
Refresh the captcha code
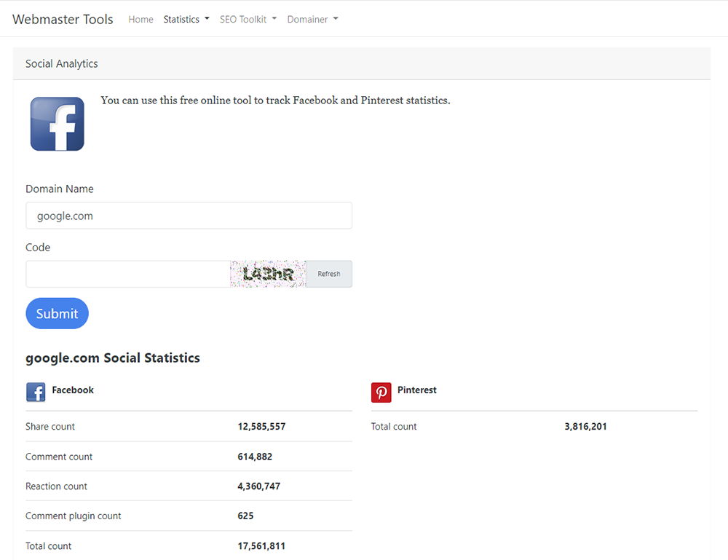(328, 274)
